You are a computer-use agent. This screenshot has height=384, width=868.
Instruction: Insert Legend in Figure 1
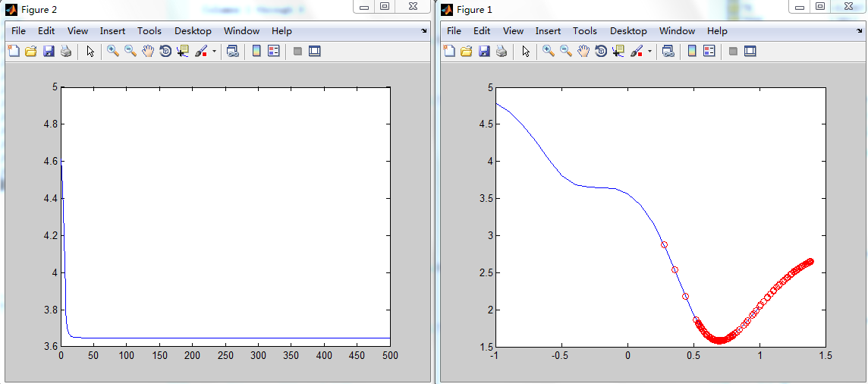pyautogui.click(x=709, y=52)
